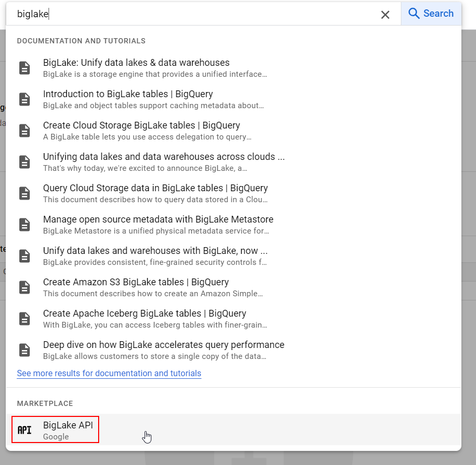Click description 'BigLake is a storage engine that provides'
476x465 pixels.
(155, 74)
